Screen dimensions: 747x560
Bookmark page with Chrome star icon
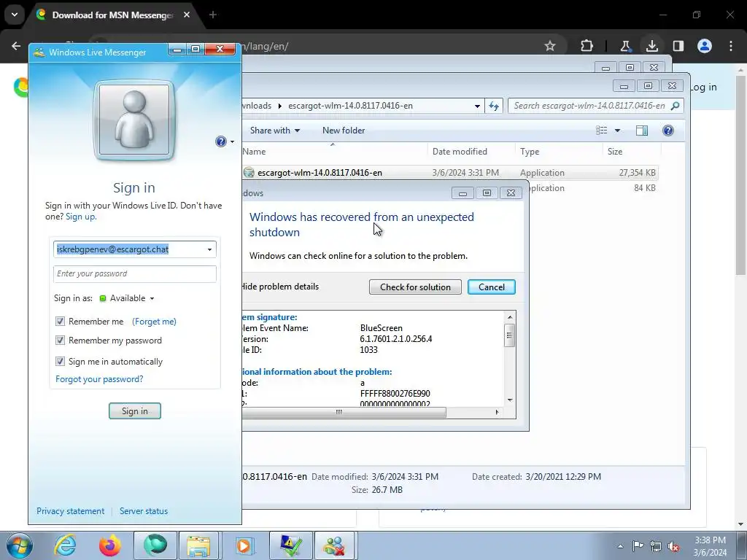click(550, 46)
